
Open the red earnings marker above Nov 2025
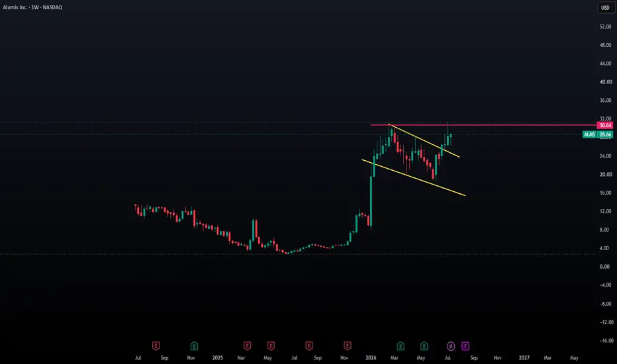click(347, 346)
